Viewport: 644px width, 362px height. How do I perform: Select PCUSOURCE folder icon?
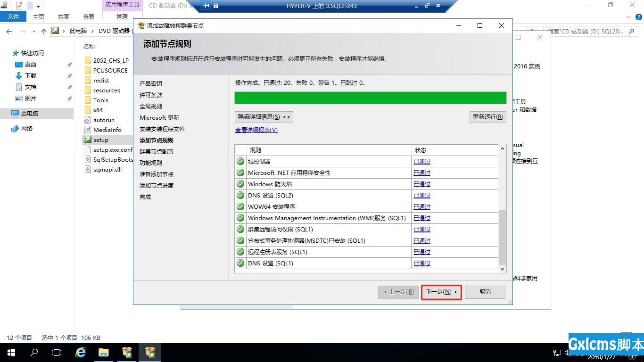pyautogui.click(x=88, y=70)
